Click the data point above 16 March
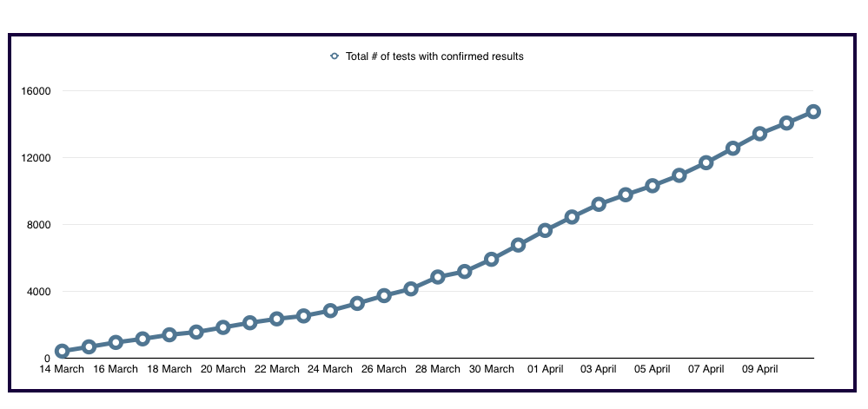Image resolution: width=868 pixels, height=409 pixels. pos(116,342)
